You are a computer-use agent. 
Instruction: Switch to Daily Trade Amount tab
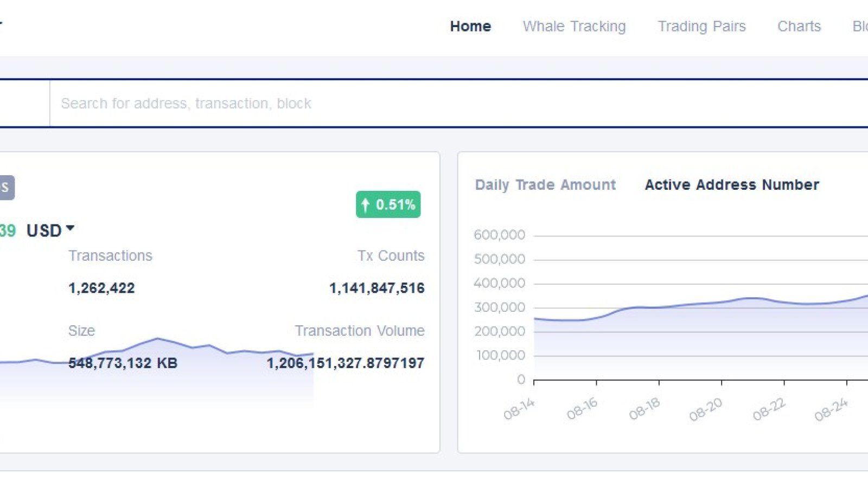coord(545,185)
